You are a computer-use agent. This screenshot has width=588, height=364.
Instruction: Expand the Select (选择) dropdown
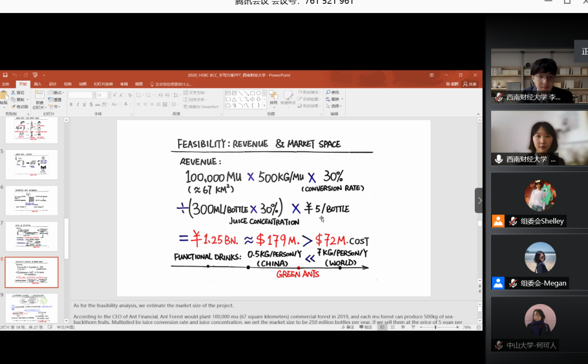335,106
